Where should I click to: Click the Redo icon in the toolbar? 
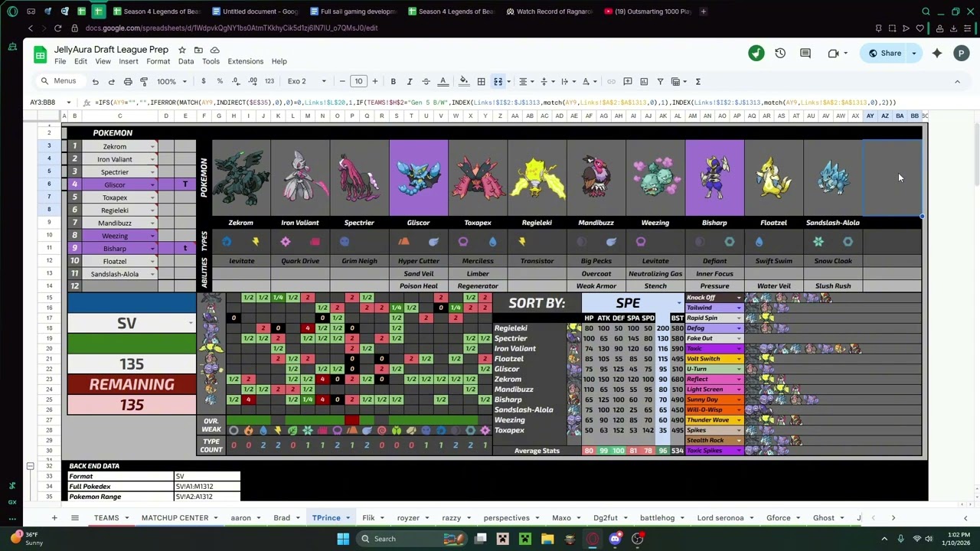pyautogui.click(x=111, y=81)
